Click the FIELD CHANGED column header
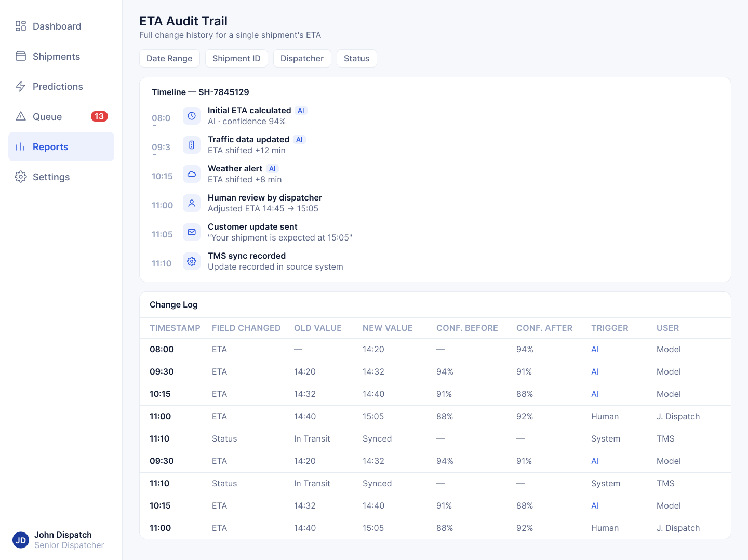748x560 pixels. pos(246,328)
